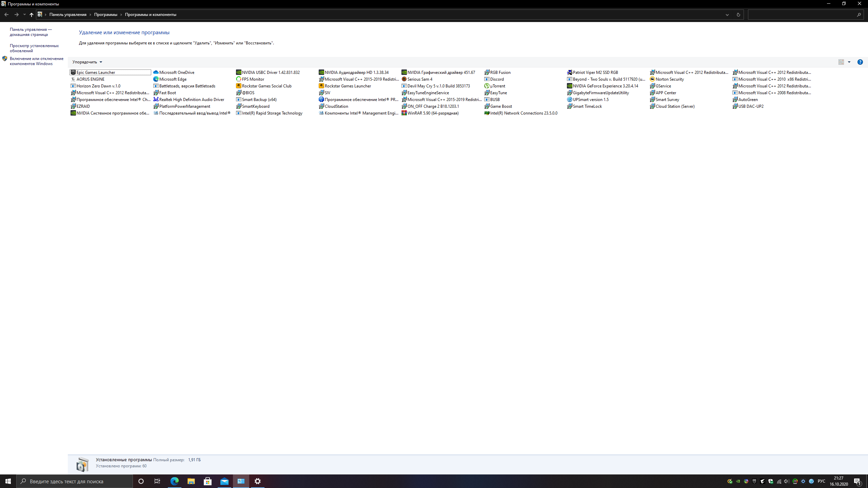Open the Windows Start button

[x=8, y=481]
